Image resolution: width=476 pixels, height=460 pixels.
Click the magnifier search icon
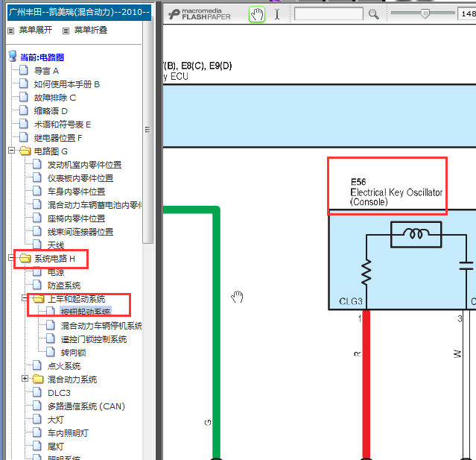(x=373, y=14)
